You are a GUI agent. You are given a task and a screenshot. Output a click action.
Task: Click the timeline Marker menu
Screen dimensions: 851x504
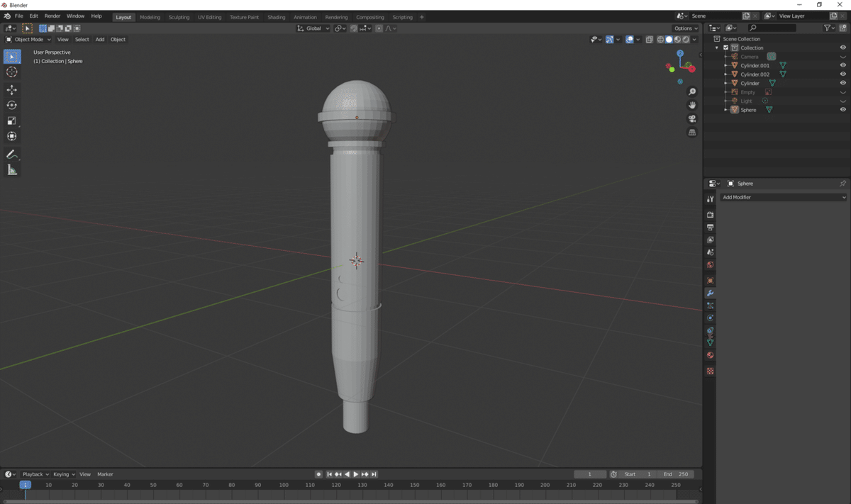coord(106,474)
